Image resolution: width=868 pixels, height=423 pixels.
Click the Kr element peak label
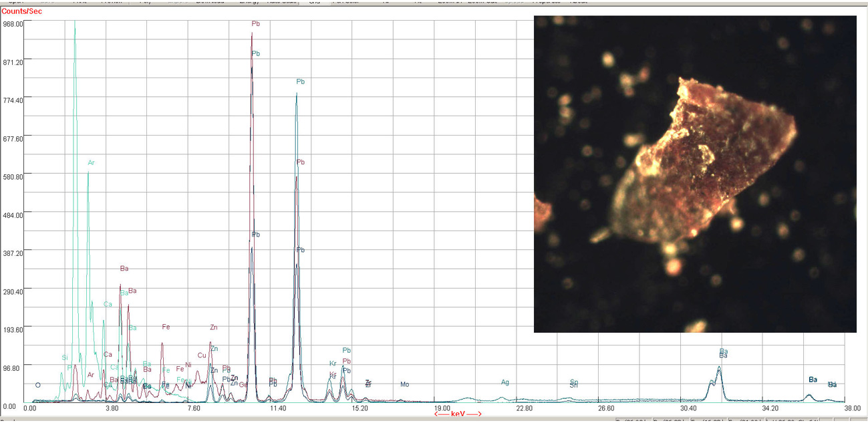333,364
